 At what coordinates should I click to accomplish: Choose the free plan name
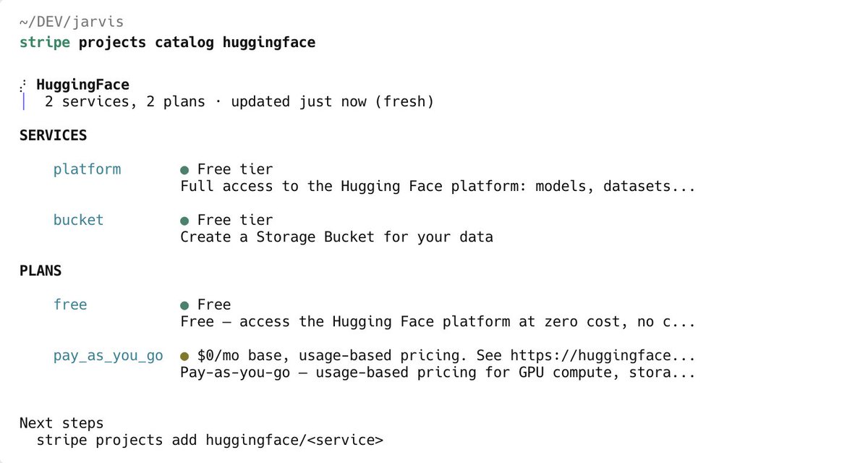pyautogui.click(x=70, y=305)
